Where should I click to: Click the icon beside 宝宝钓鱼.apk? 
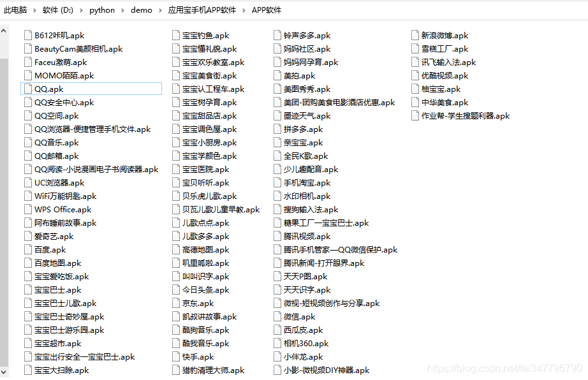(176, 35)
